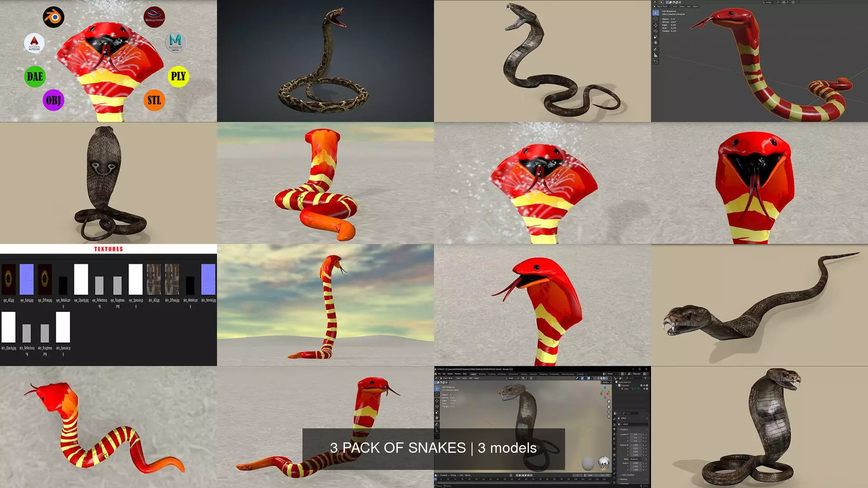Image resolution: width=868 pixels, height=488 pixels.
Task: Open Object Mode dropdown in the red snake viewport
Action: (x=661, y=6)
